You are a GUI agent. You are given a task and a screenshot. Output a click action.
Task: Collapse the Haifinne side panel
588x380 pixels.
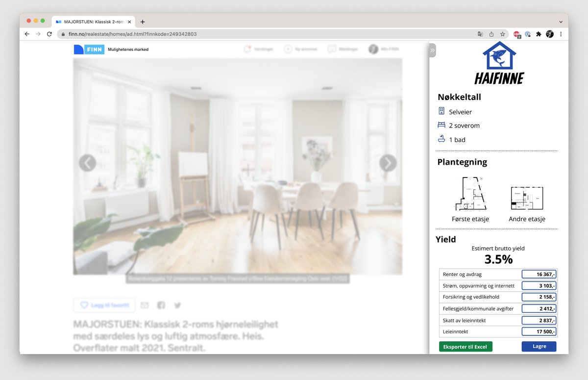coord(432,50)
